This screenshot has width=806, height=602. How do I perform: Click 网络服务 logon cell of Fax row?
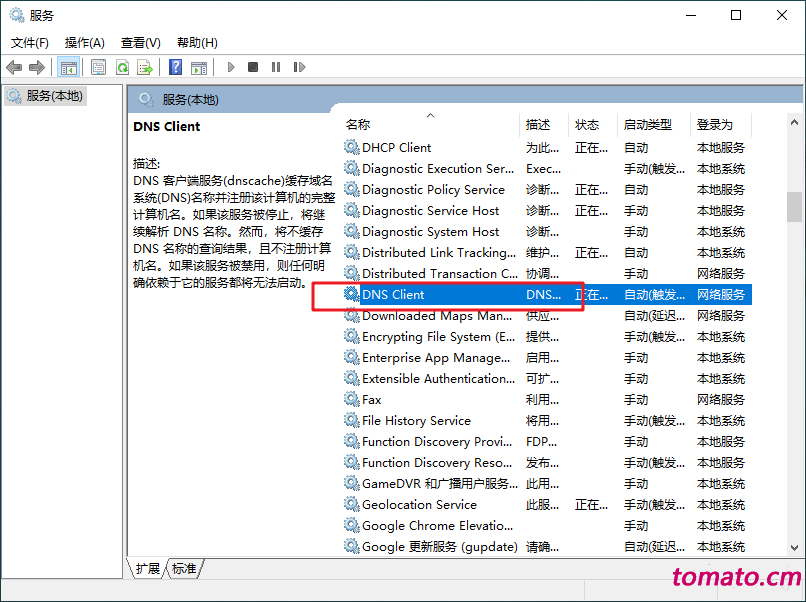point(721,399)
